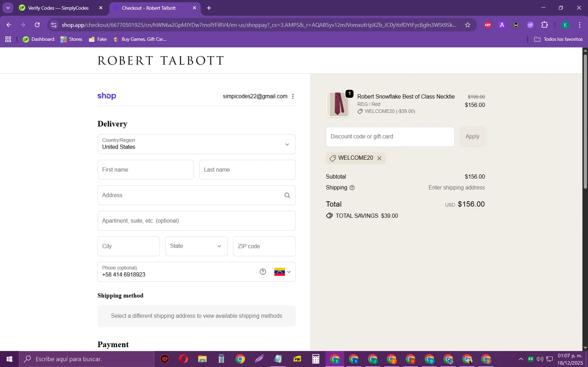Open the Fake bookmark folder
This screenshot has width=588, height=367.
[98, 39]
